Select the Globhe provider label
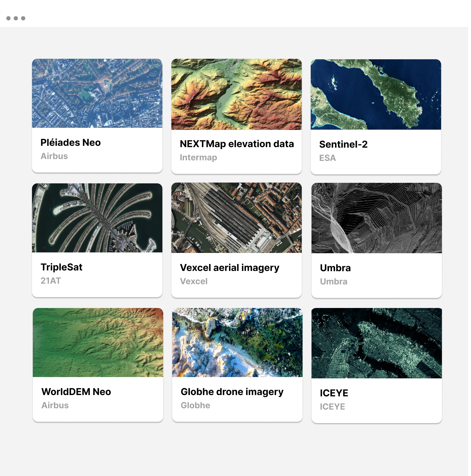This screenshot has width=471, height=476. click(x=195, y=405)
